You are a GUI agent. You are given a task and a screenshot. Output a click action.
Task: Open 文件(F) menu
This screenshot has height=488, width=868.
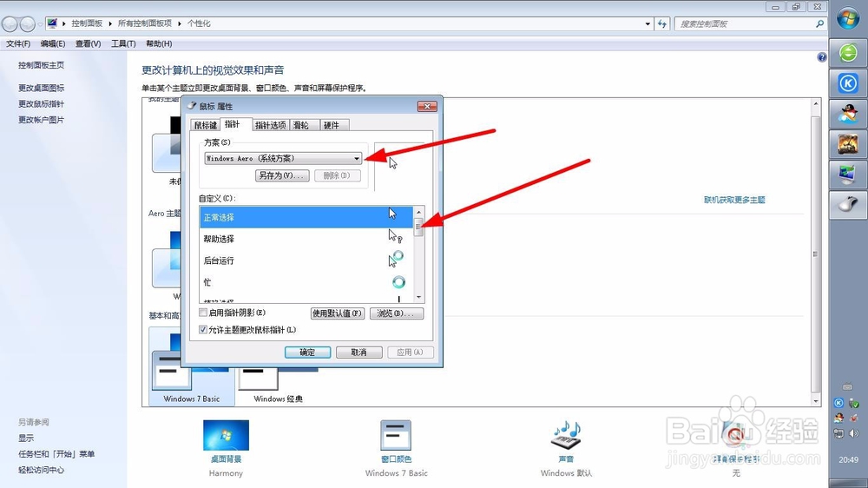18,43
